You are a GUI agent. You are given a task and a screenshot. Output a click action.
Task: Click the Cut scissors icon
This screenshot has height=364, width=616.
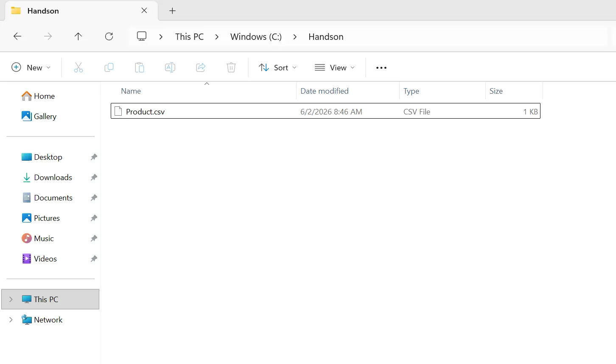point(78,67)
